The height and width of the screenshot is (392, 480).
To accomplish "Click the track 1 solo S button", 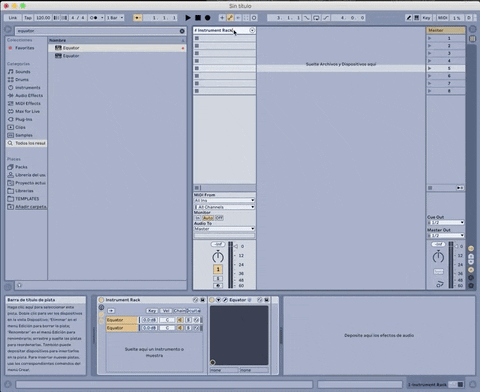I will pos(218,278).
